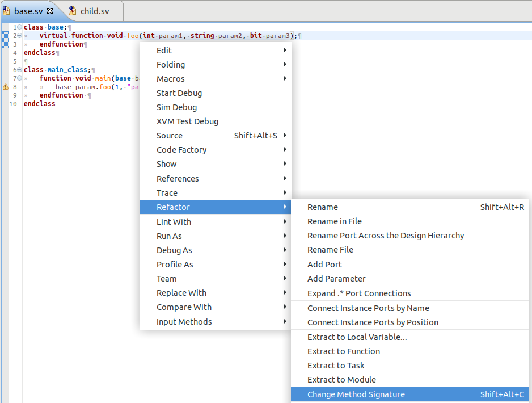Click the child.sv file icon in tab

coord(72,11)
